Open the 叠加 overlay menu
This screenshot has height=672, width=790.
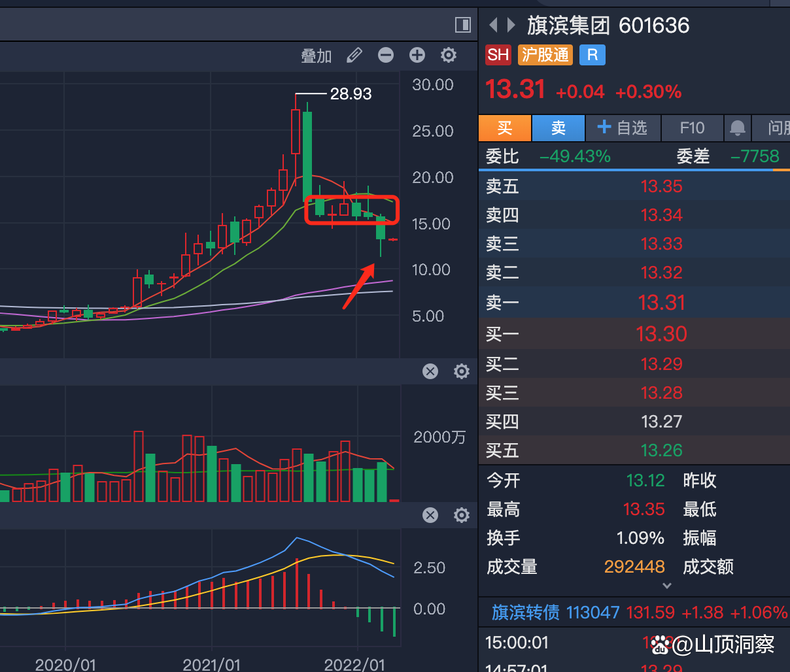(x=316, y=56)
